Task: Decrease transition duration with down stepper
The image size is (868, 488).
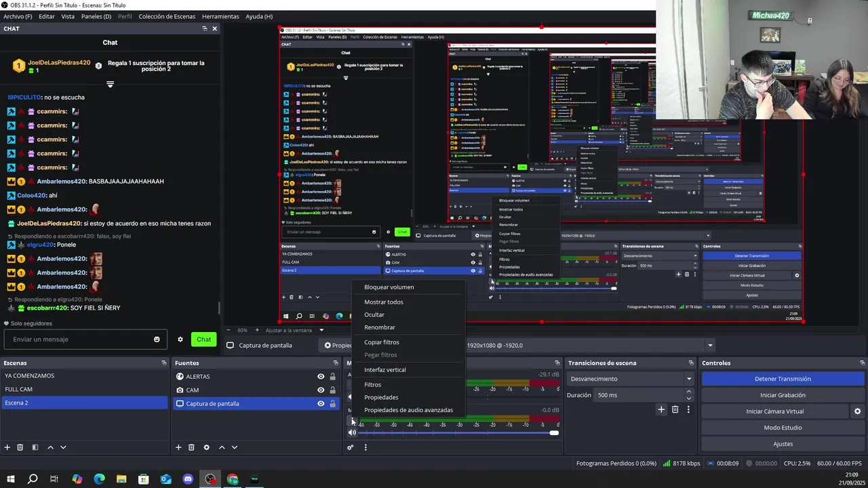Action: (x=689, y=399)
